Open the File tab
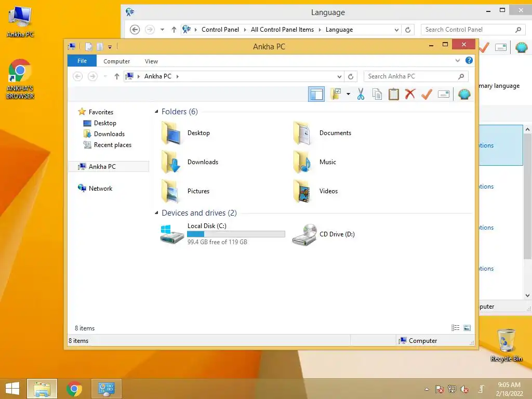This screenshot has height=399, width=532. click(82, 61)
